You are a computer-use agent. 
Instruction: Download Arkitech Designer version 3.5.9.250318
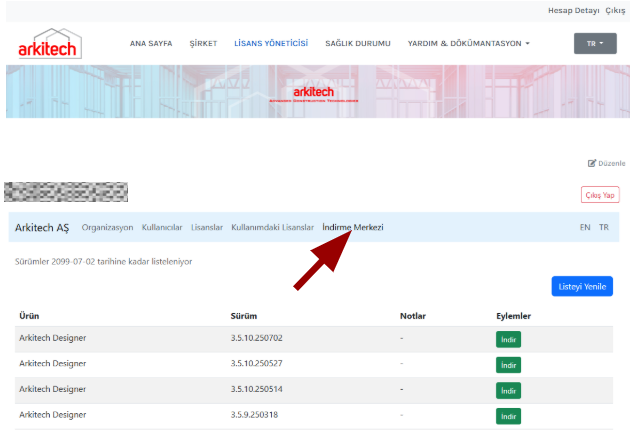coord(508,416)
